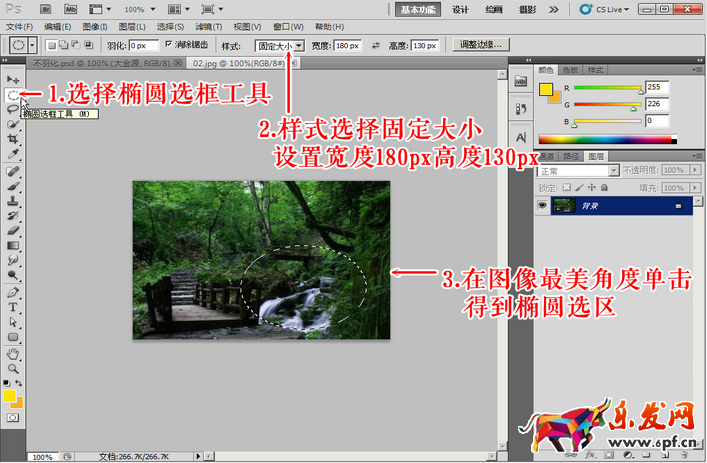Launch Bridge from the application bar
The height and width of the screenshot is (463, 707).
45,9
